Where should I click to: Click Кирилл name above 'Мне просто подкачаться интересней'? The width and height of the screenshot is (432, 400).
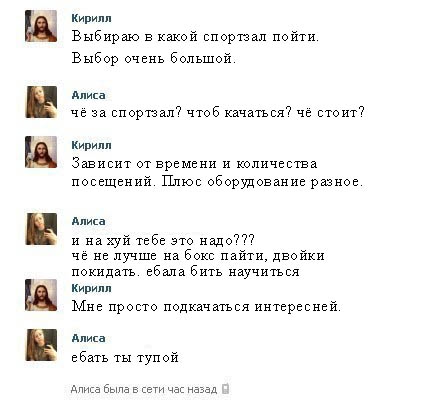91,288
